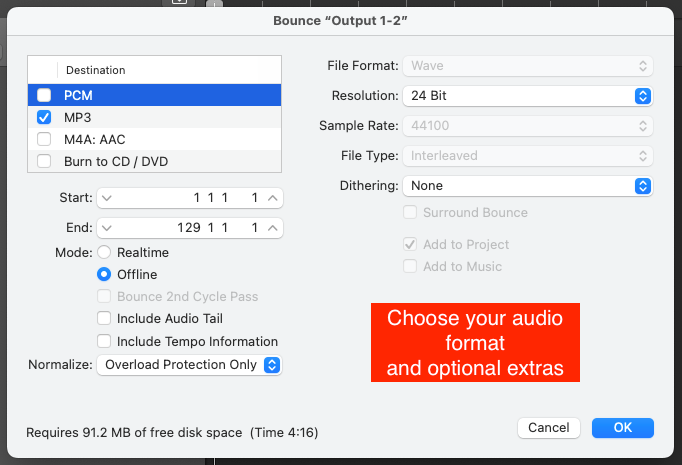Open the Resolution 24 Bit dropdown
The width and height of the screenshot is (682, 465).
527,96
